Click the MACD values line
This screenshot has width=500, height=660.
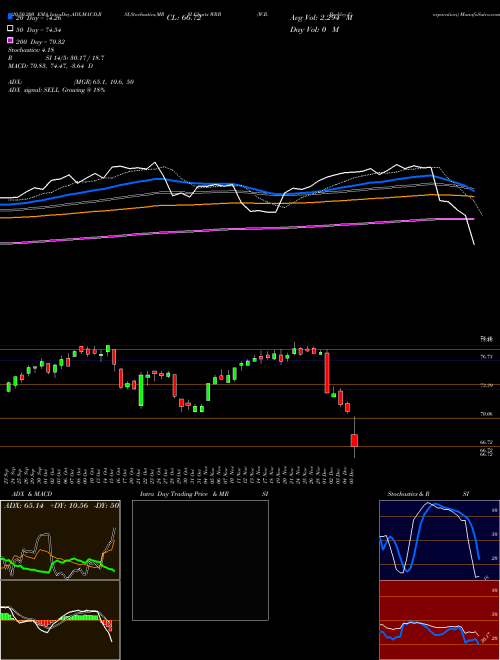(x=51, y=66)
